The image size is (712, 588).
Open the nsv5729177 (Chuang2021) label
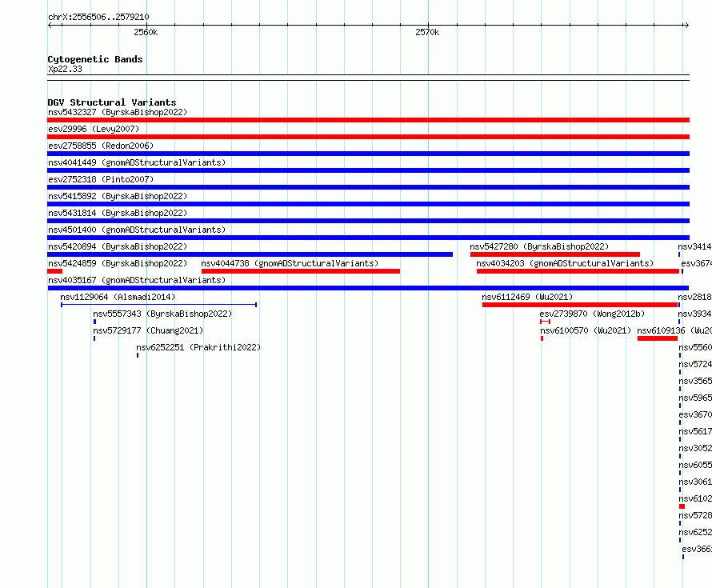pos(148,330)
